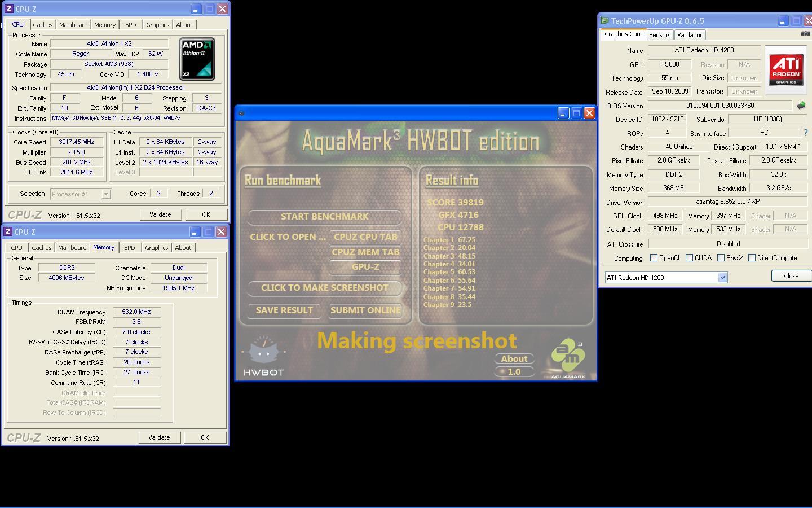
Task: Minimize the top CPU-Z window
Action: click(x=196, y=9)
